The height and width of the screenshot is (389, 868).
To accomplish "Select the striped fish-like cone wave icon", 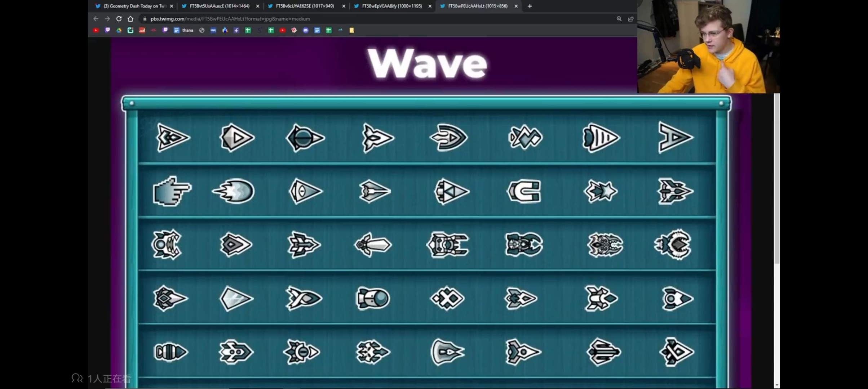I will pyautogui.click(x=601, y=138).
